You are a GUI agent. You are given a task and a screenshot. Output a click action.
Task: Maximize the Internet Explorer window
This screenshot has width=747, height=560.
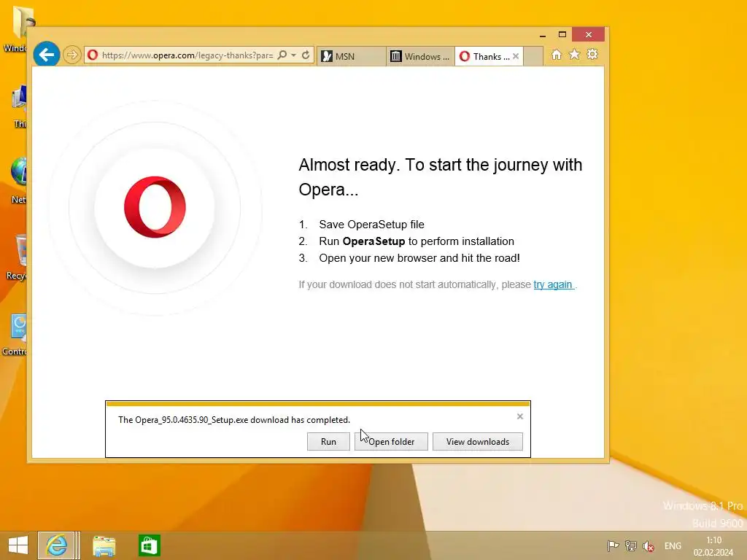coord(562,35)
